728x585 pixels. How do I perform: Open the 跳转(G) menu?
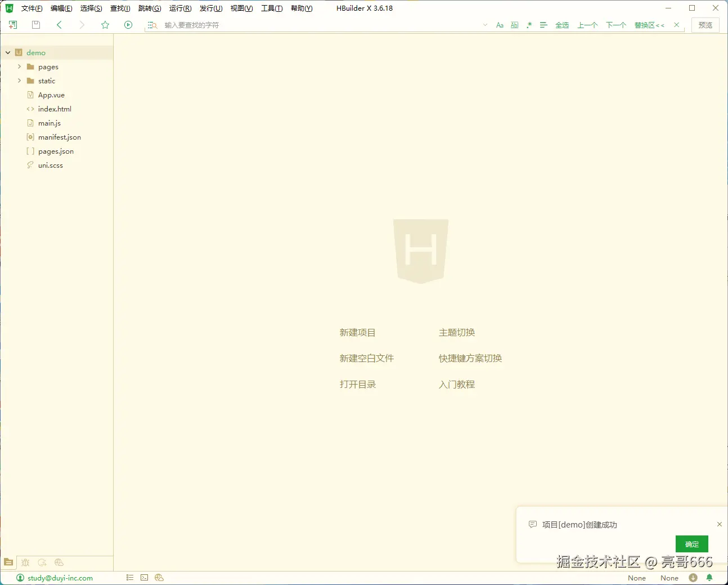tap(150, 8)
